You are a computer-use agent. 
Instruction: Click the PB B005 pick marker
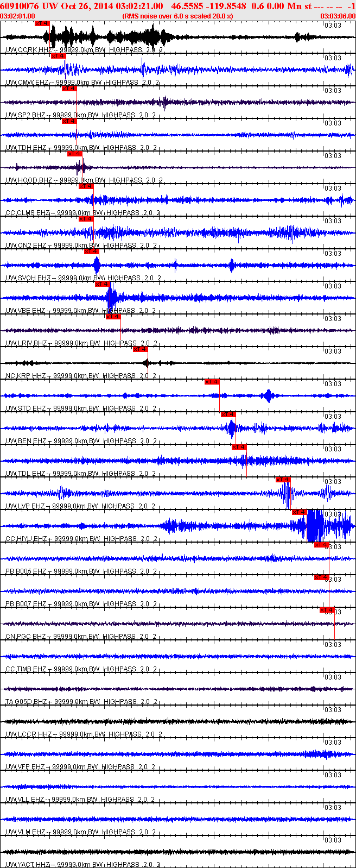[x=321, y=545]
